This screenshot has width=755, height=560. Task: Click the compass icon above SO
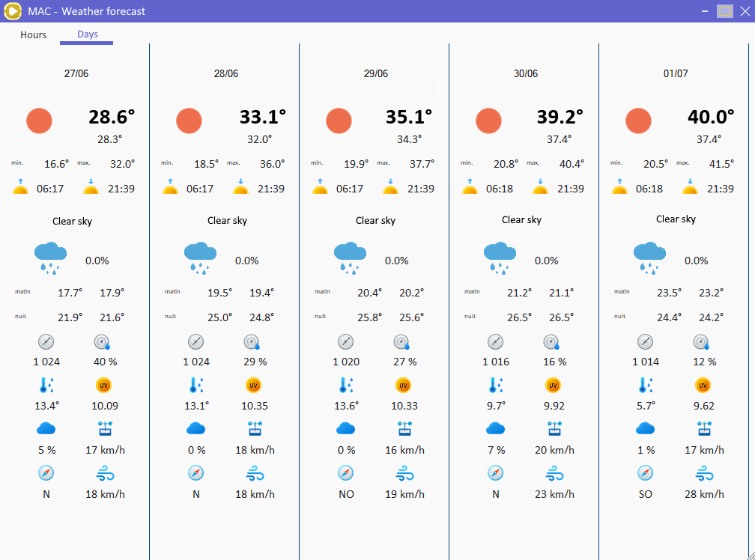pos(645,473)
